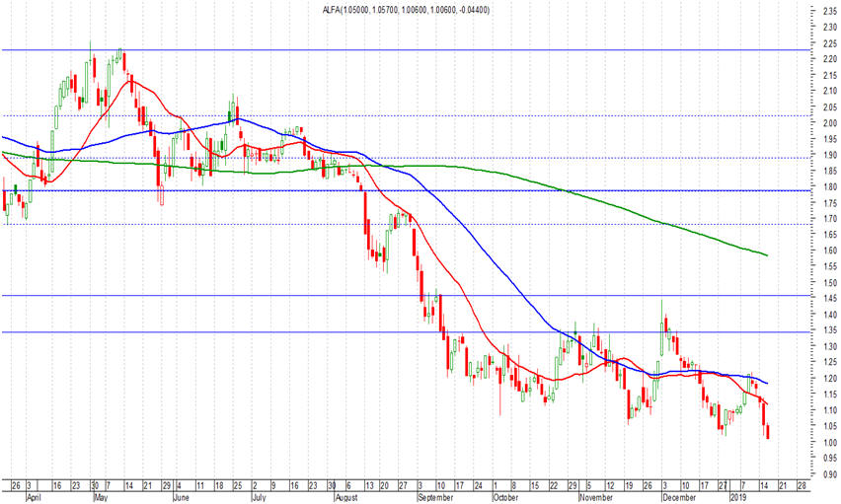Click the 1.50 price axis label
The image size is (841, 504).
[x=830, y=282]
